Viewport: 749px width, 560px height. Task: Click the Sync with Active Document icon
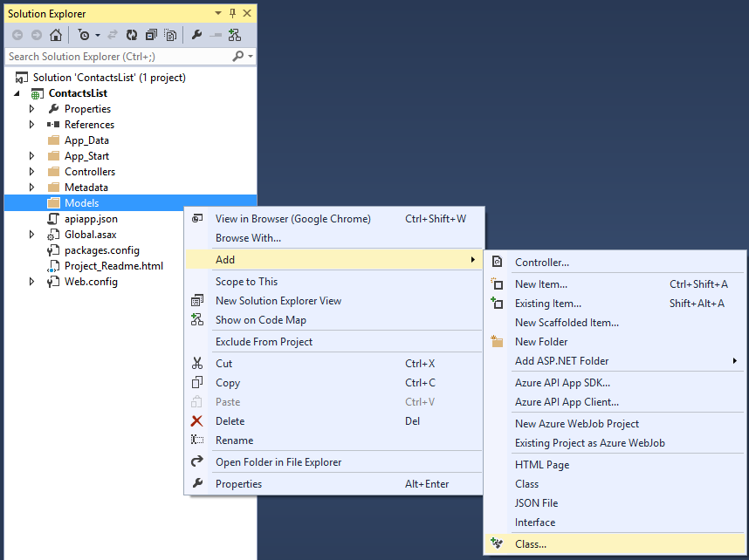pyautogui.click(x=113, y=35)
